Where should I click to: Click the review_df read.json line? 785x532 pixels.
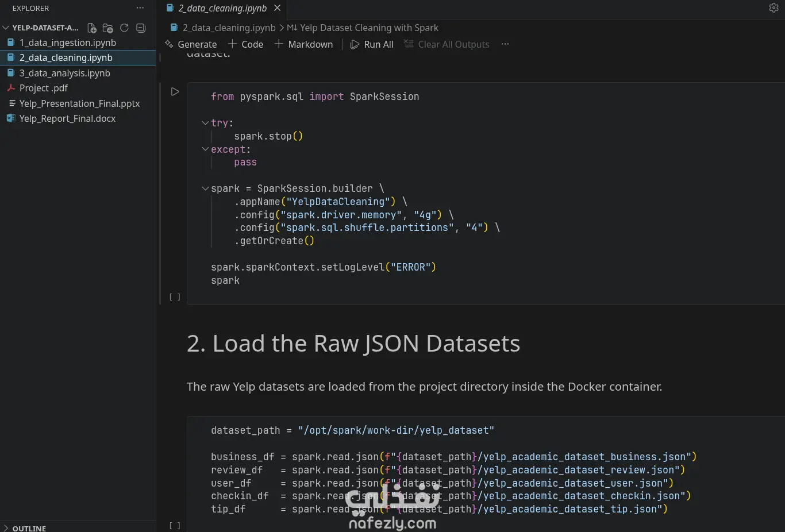(448, 470)
